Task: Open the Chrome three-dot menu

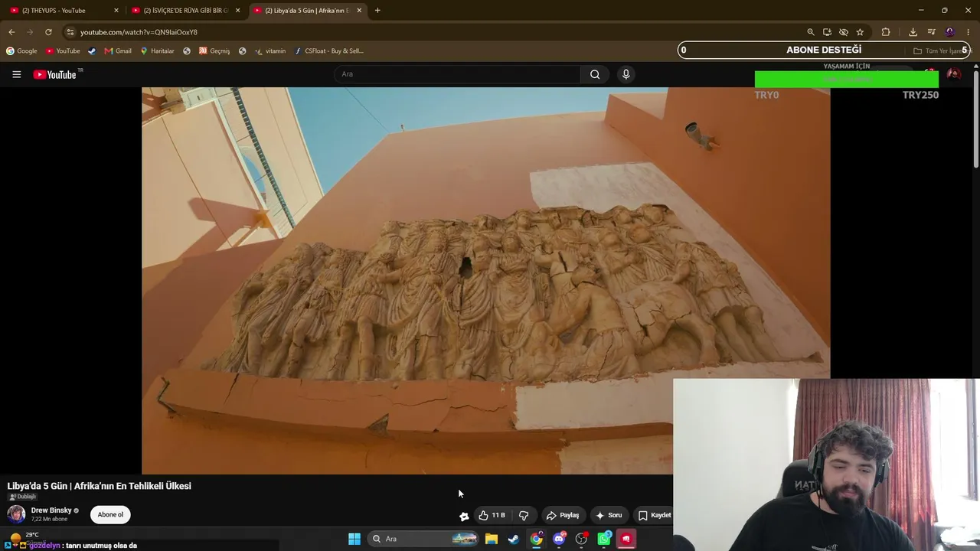Action: pyautogui.click(x=969, y=32)
